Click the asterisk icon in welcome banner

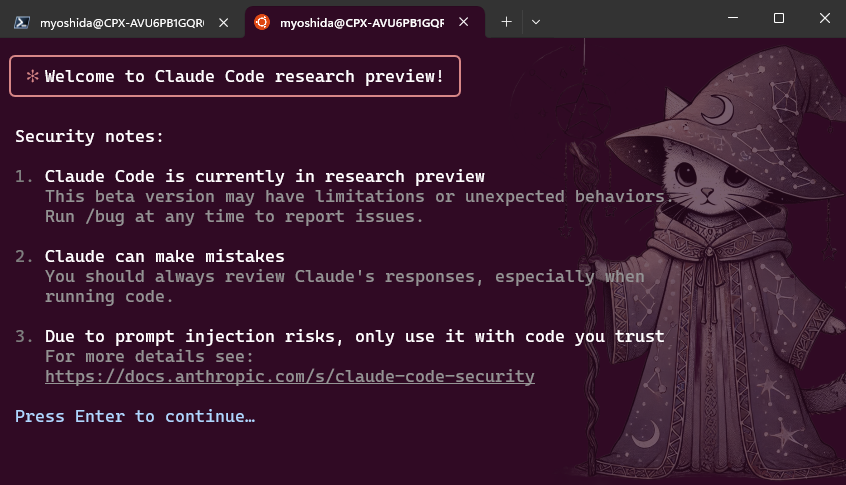point(32,76)
